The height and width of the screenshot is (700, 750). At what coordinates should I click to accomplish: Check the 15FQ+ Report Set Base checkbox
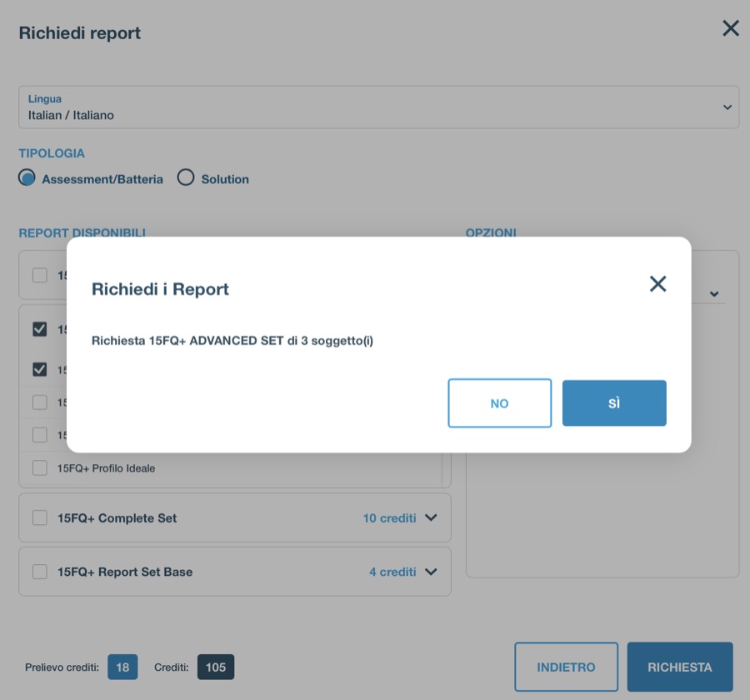click(x=40, y=572)
